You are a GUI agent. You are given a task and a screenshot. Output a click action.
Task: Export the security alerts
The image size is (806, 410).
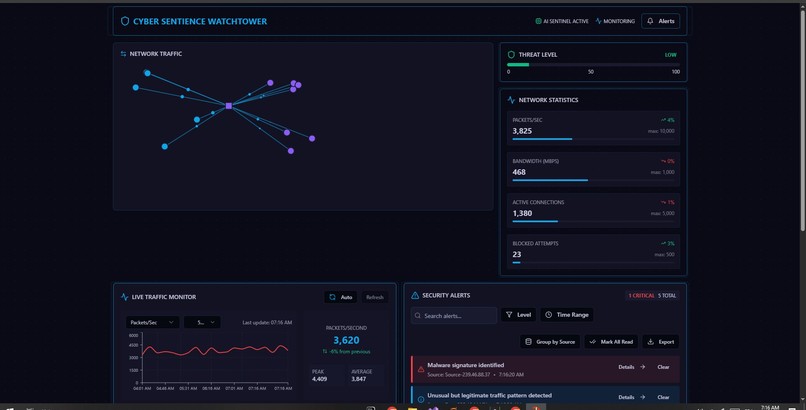pyautogui.click(x=661, y=342)
